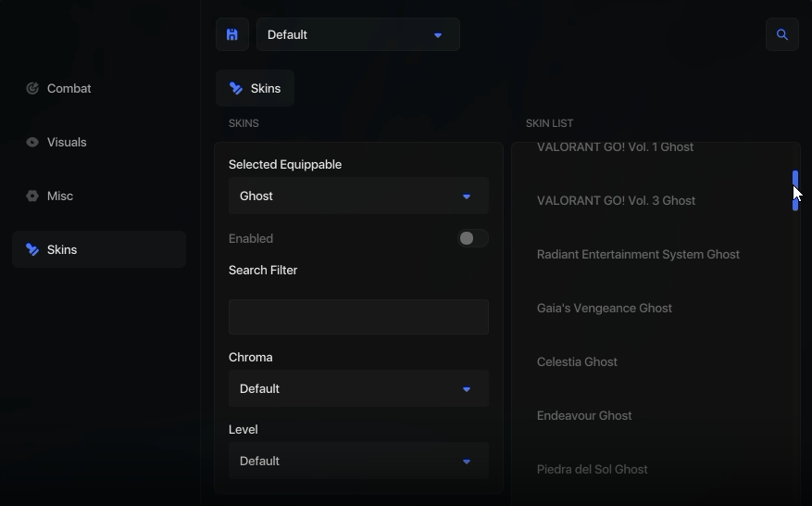Click the Chroma dropdown arrow
This screenshot has height=506, width=812.
coord(467,389)
